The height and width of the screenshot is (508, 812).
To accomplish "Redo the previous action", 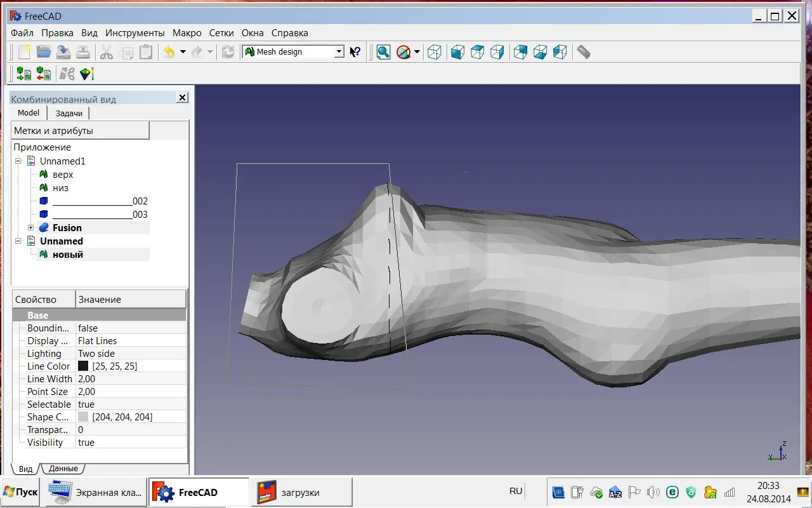I will coord(197,52).
